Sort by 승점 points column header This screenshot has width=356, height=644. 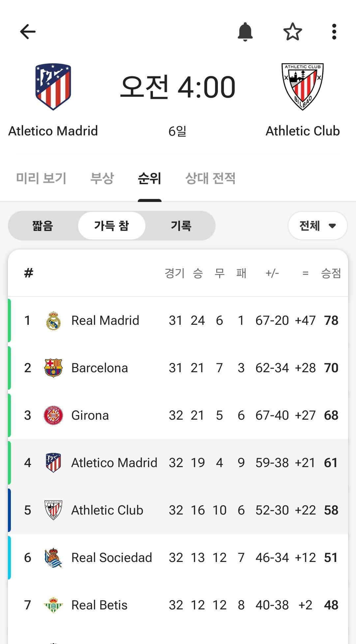[x=331, y=273]
